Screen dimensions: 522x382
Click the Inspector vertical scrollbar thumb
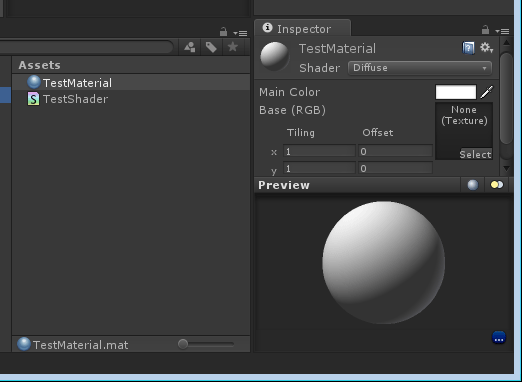pyautogui.click(x=506, y=98)
